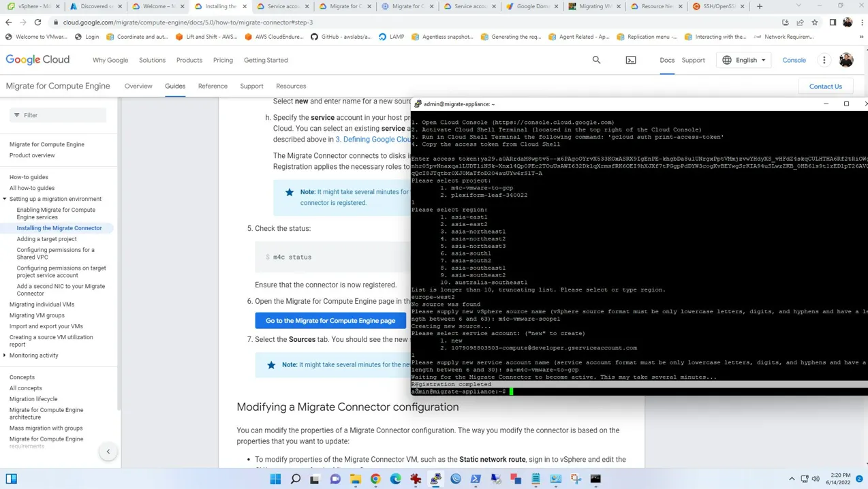868x489 pixels.
Task: Click the share page icon in address bar
Action: tap(800, 22)
